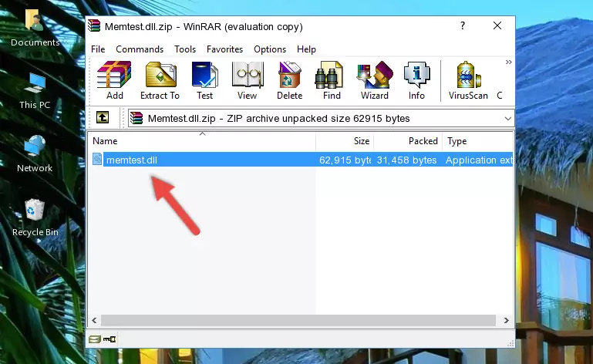Click the archive address bar text
593x364 pixels.
278,119
